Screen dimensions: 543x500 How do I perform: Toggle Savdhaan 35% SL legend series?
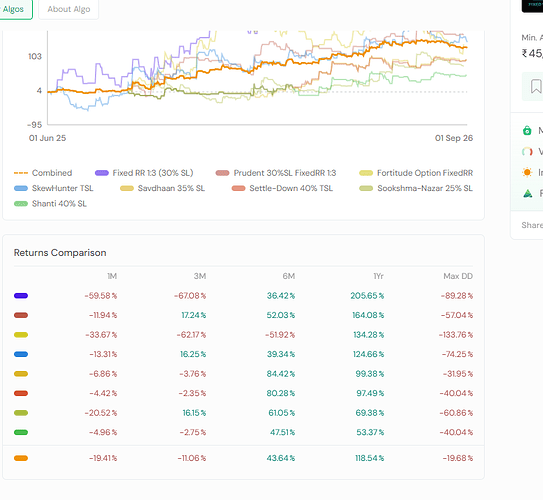pos(162,188)
